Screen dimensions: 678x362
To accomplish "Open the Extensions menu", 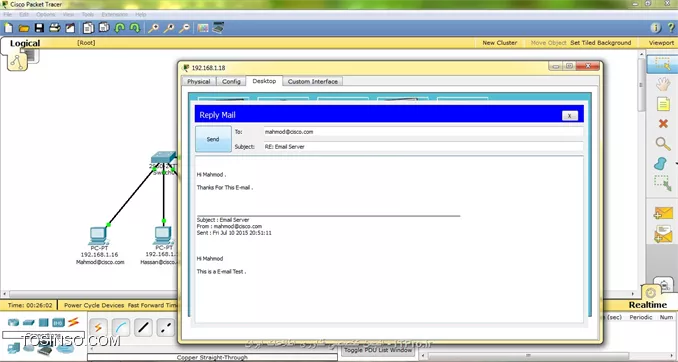I will coord(115,14).
